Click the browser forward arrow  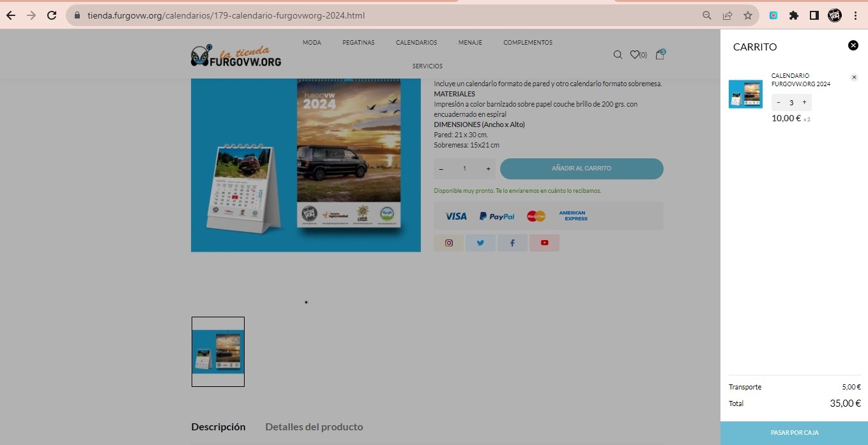pos(31,15)
